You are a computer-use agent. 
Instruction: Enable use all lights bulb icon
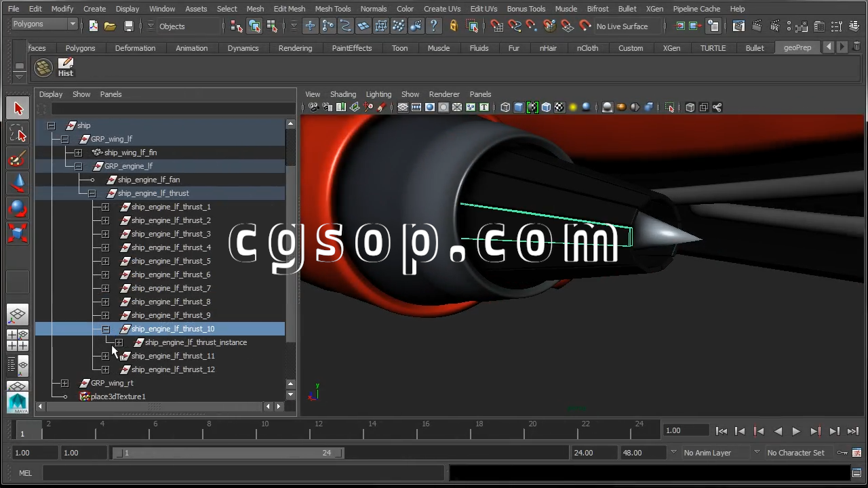click(x=573, y=107)
